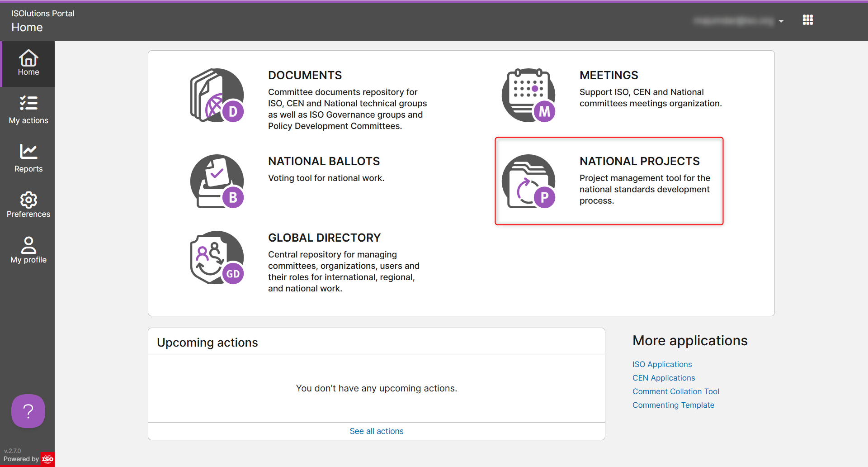Open the NATIONAL PROJECTS heading

tap(640, 161)
